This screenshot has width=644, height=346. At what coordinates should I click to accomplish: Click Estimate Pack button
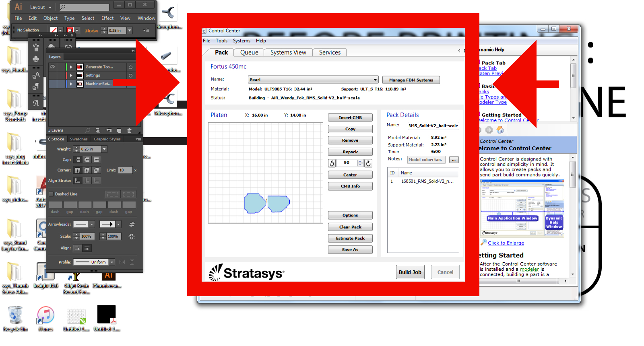tap(350, 238)
